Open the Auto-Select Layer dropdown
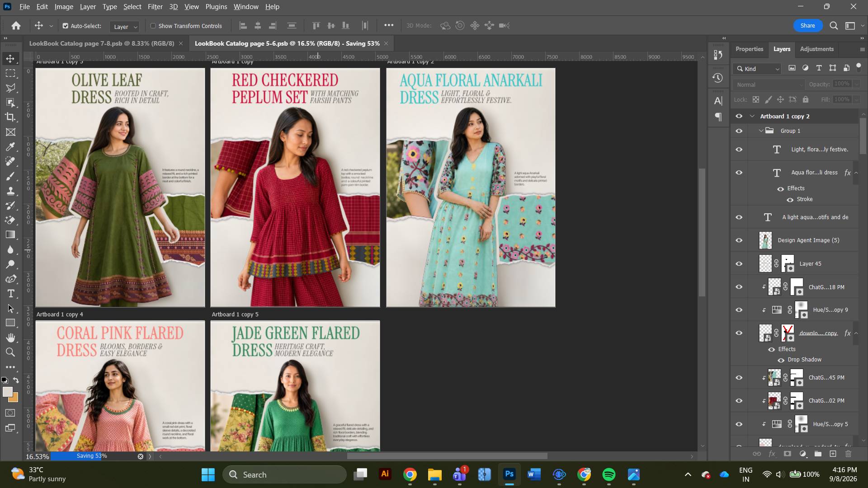This screenshot has width=868, height=488. tap(125, 27)
